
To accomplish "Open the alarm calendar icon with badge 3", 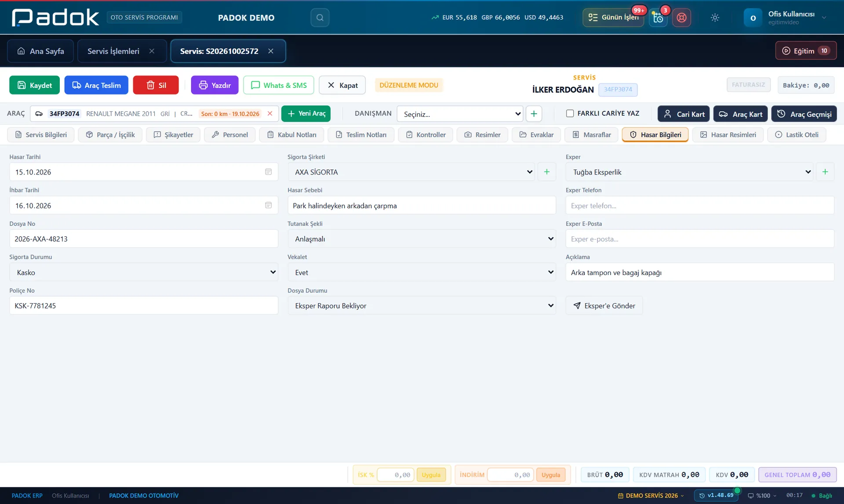I will (658, 18).
